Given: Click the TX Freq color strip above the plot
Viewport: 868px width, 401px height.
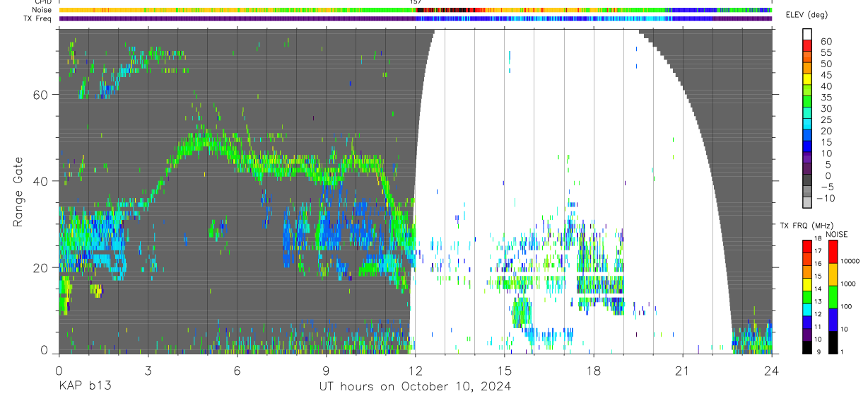Looking at the screenshot, I should (x=415, y=18).
